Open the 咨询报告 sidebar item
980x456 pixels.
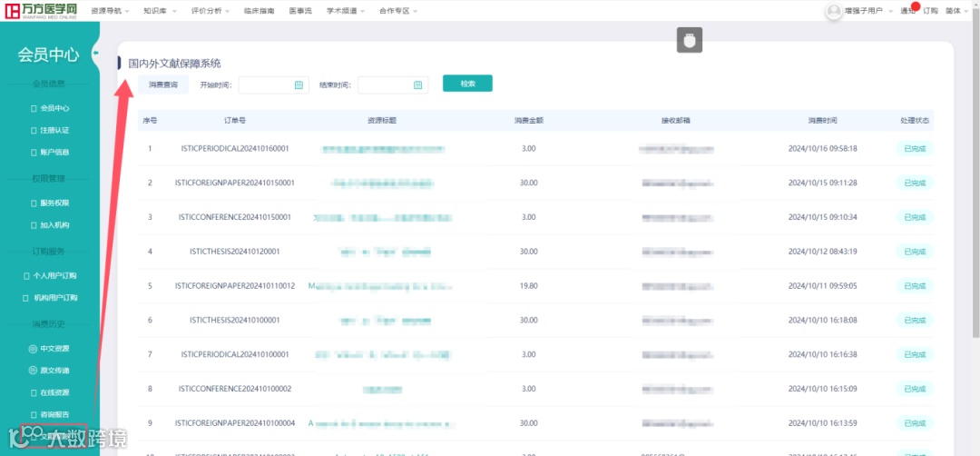coord(50,414)
